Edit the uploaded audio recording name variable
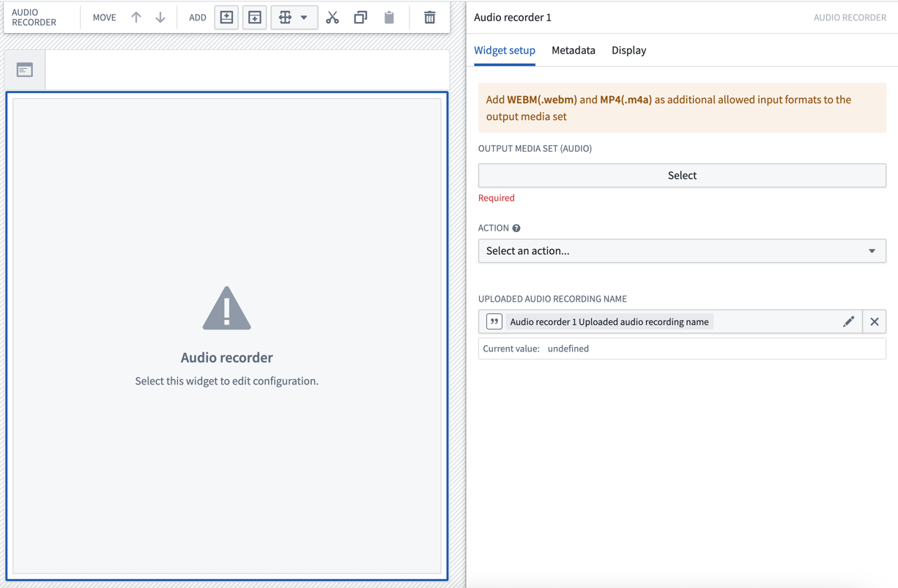Image resolution: width=898 pixels, height=588 pixels. (848, 321)
